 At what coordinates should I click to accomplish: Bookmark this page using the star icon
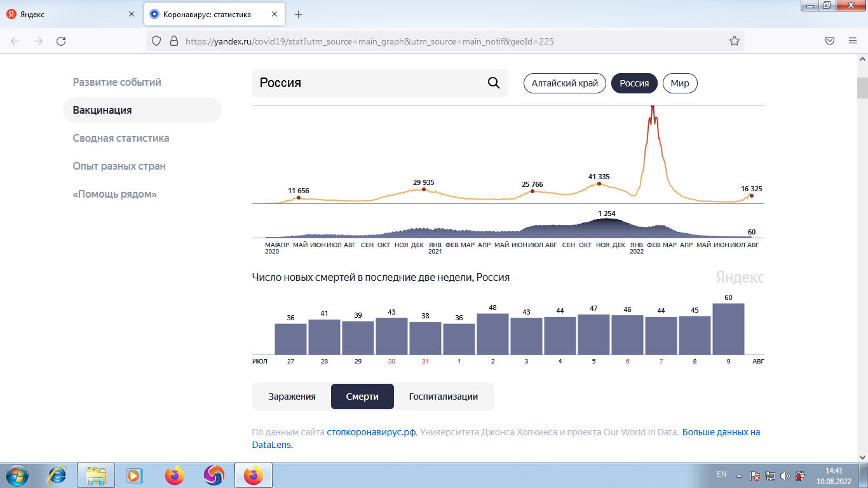[x=735, y=41]
